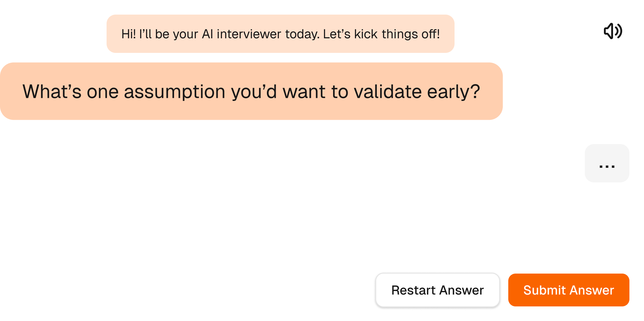Click the white Restart Answer outline button
The width and height of the screenshot is (644, 321).
point(438,290)
